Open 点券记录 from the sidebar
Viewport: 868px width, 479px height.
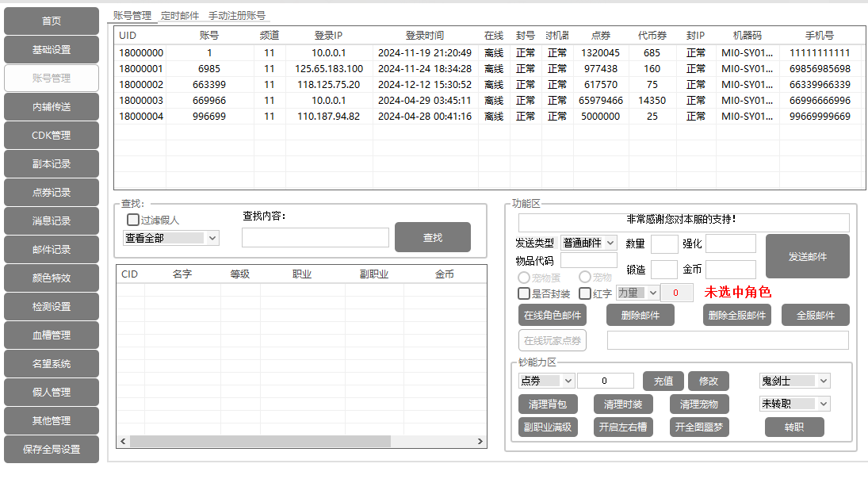tap(52, 193)
